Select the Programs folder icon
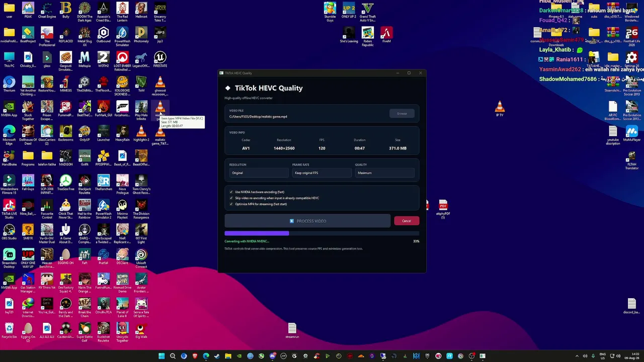Image resolution: width=644 pixels, height=362 pixels. 28,158
